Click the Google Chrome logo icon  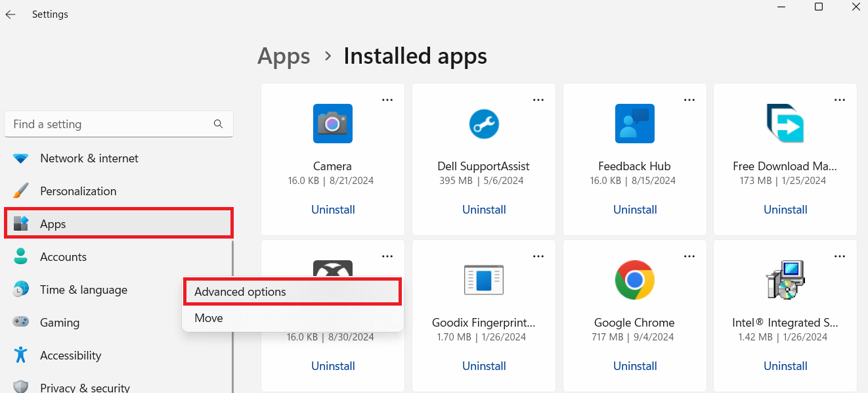point(635,280)
